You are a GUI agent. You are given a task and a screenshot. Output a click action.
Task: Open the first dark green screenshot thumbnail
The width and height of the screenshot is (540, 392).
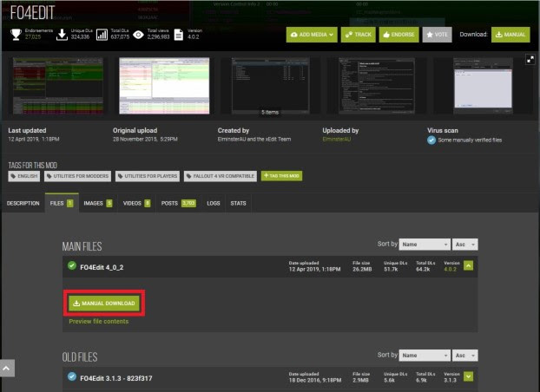(58, 86)
